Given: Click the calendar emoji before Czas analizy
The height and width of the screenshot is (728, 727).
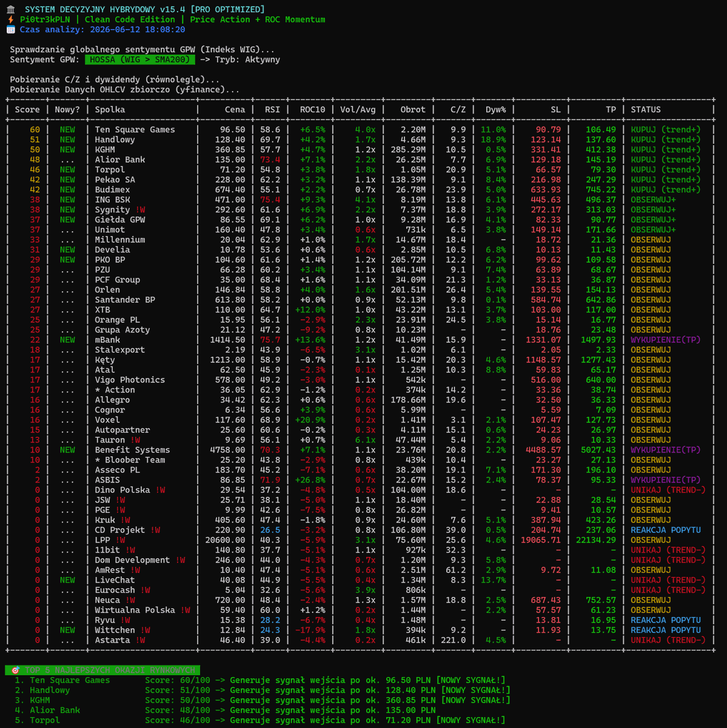Looking at the screenshot, I should [11, 30].
